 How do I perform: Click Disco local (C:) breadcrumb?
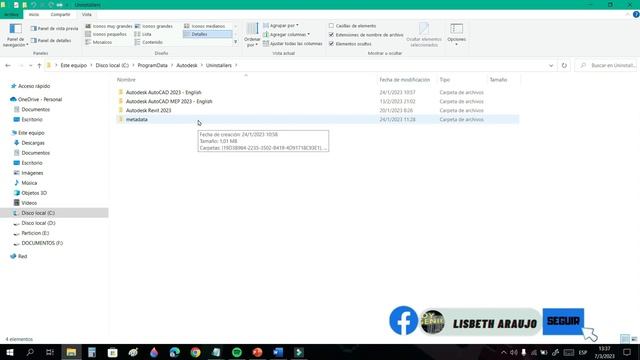[112, 65]
